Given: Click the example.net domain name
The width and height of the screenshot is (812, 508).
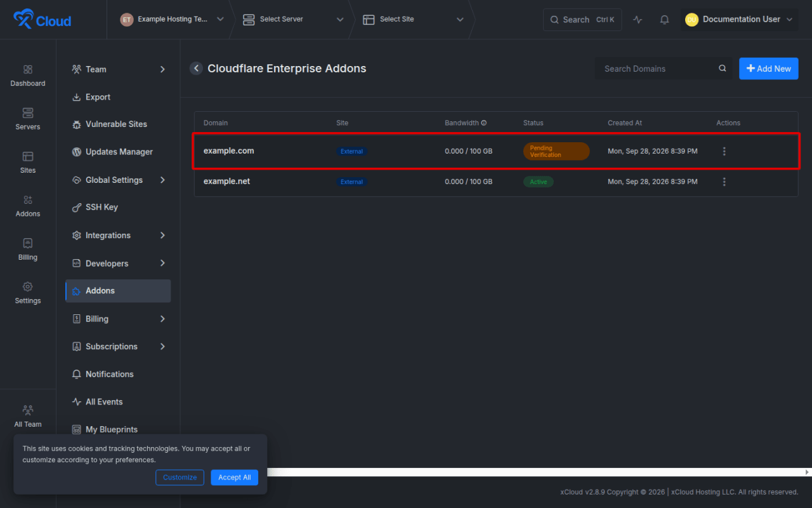Looking at the screenshot, I should pyautogui.click(x=226, y=181).
